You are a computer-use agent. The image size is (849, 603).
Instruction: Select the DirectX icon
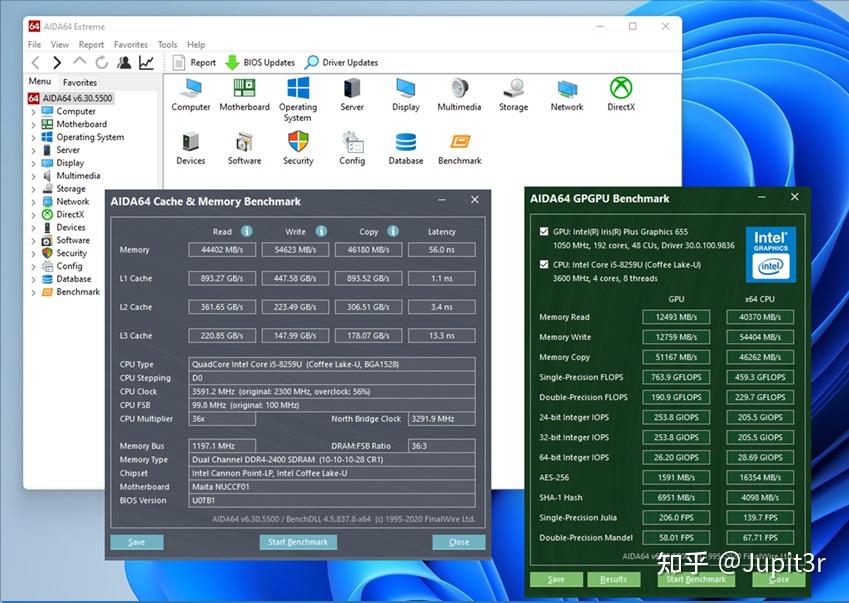click(620, 95)
